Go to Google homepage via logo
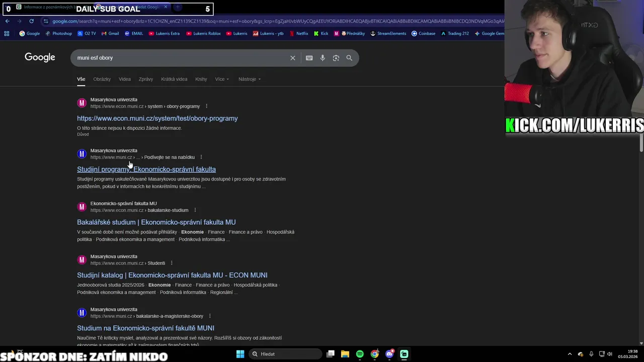644x362 pixels. [40, 57]
